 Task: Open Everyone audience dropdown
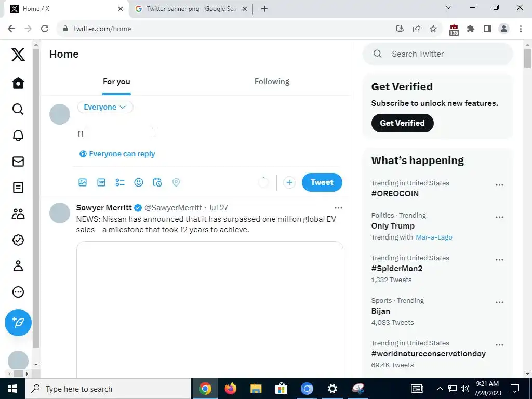click(x=105, y=107)
